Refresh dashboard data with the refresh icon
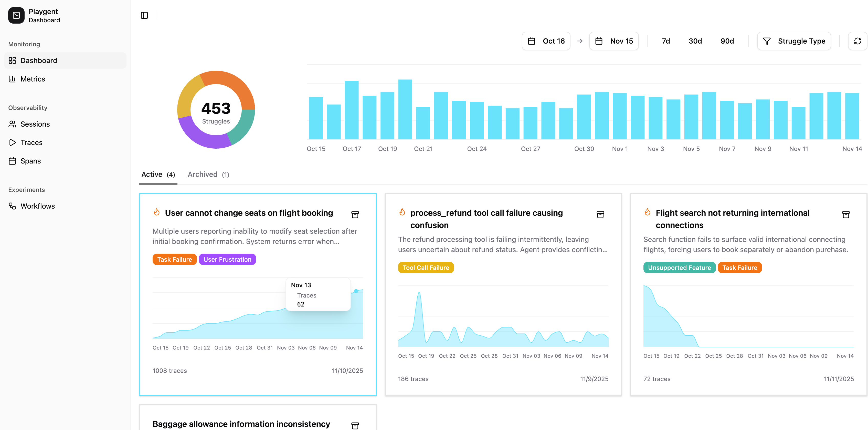Viewport: 868px width, 430px height. (x=858, y=41)
